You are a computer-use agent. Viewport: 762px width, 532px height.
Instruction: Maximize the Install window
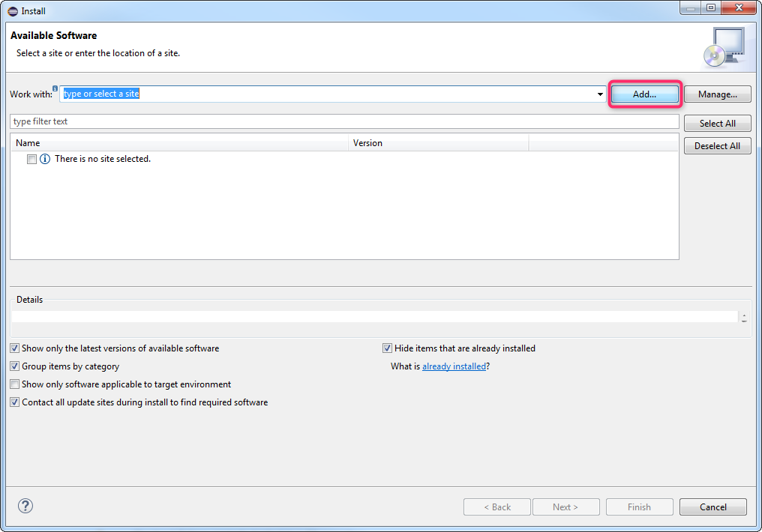pos(711,7)
